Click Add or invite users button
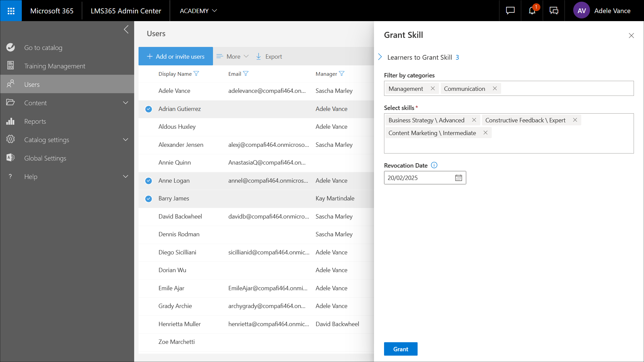The width and height of the screenshot is (644, 362). (x=176, y=56)
